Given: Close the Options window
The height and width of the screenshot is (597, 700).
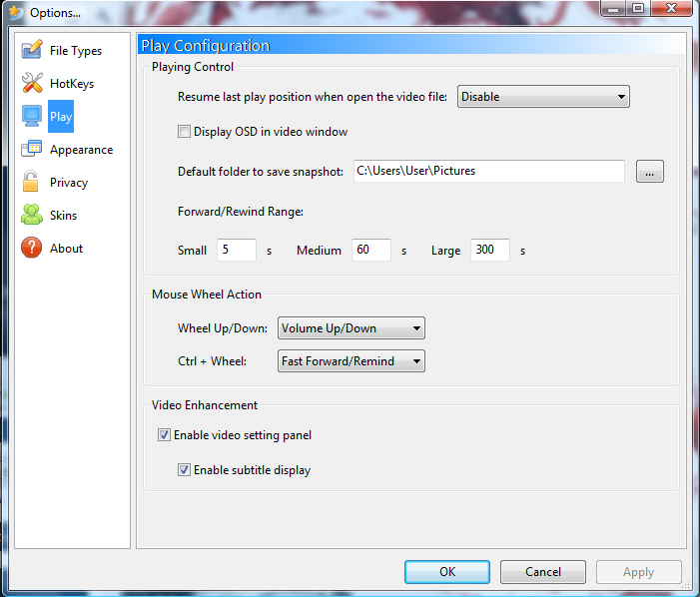Looking at the screenshot, I should 671,8.
